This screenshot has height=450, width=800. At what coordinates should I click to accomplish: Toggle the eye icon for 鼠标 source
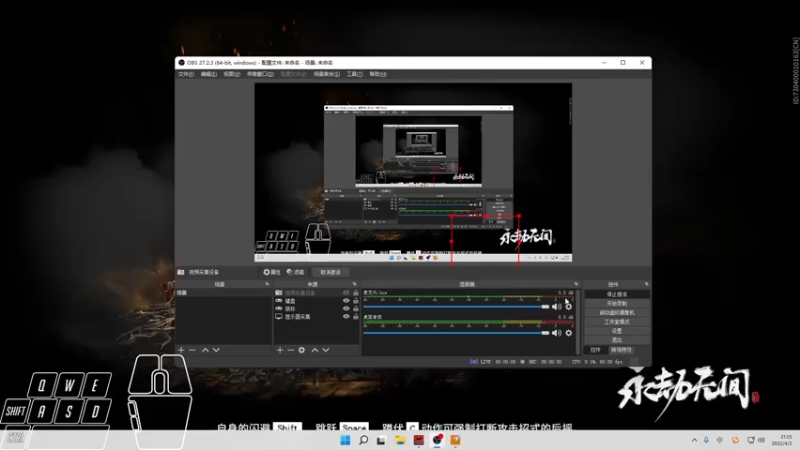click(346, 309)
